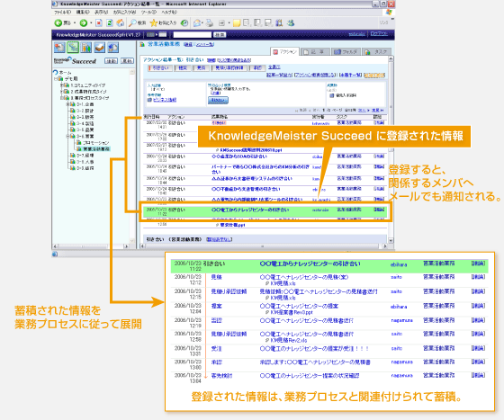The width and height of the screenshot is (504, 420).
Task: Click the Succeed logo in sidebar
Action: pos(76,60)
